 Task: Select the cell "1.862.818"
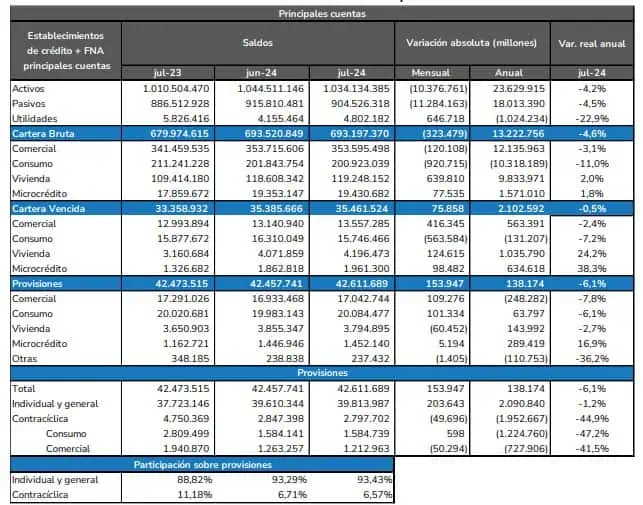click(281, 269)
